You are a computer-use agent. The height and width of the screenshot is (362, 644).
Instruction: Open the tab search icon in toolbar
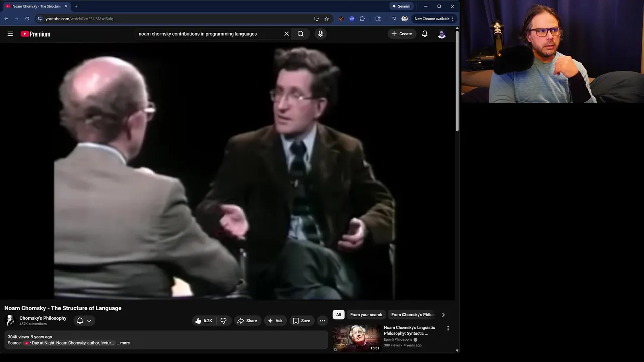[x=378, y=19]
